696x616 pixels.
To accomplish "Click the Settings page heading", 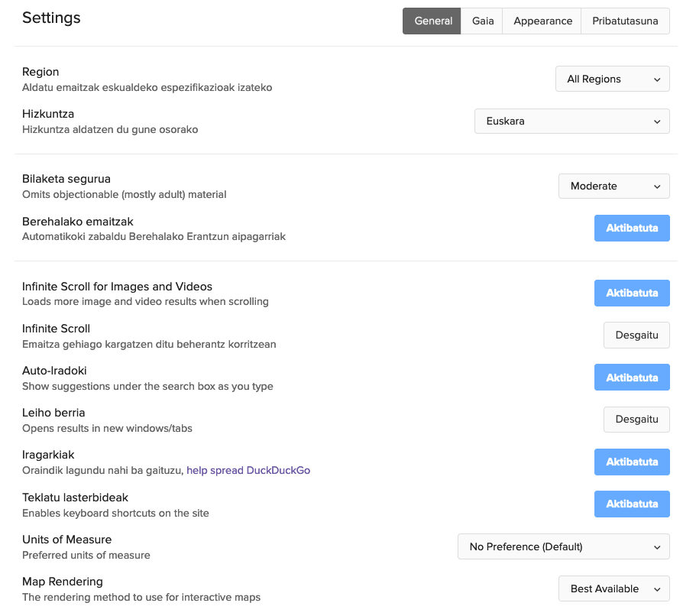I will [x=51, y=18].
